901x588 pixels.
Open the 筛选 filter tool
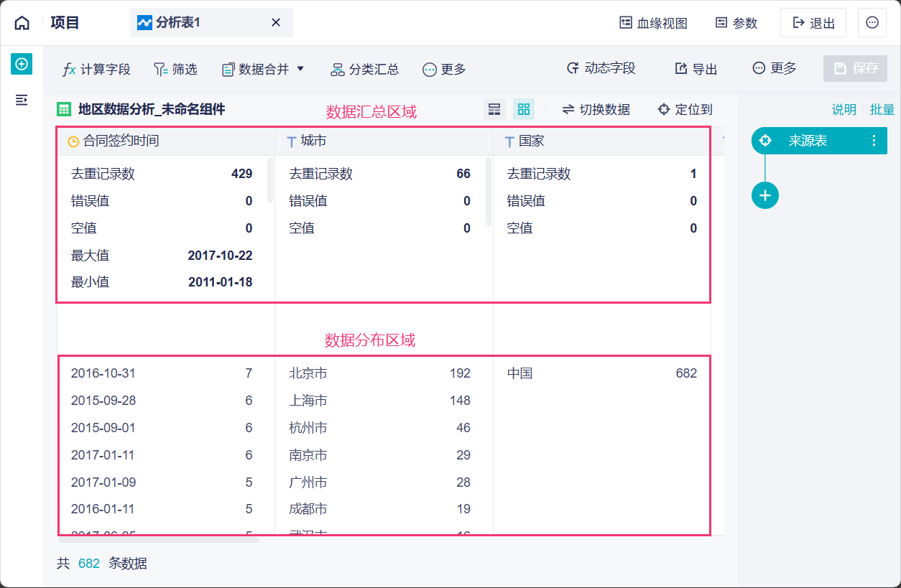click(175, 69)
